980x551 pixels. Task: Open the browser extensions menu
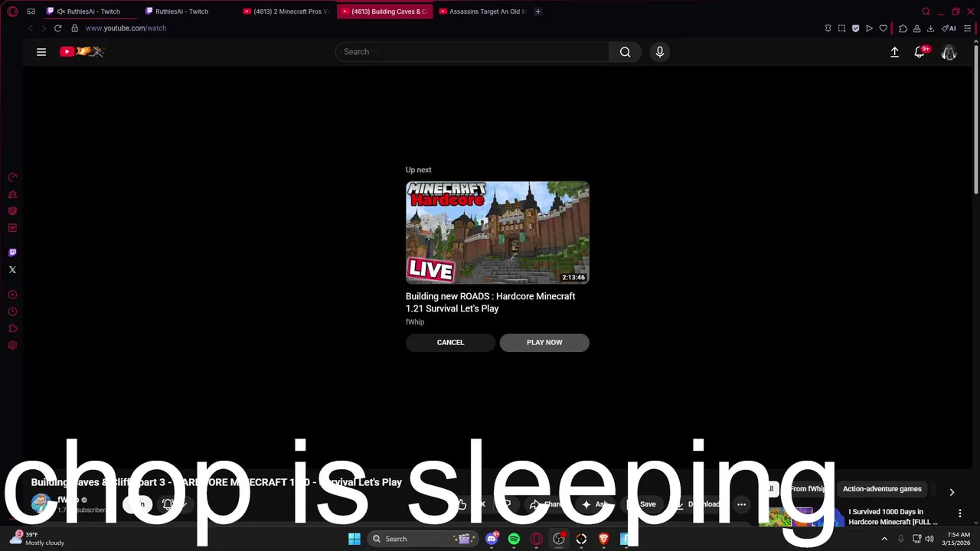pos(903,28)
